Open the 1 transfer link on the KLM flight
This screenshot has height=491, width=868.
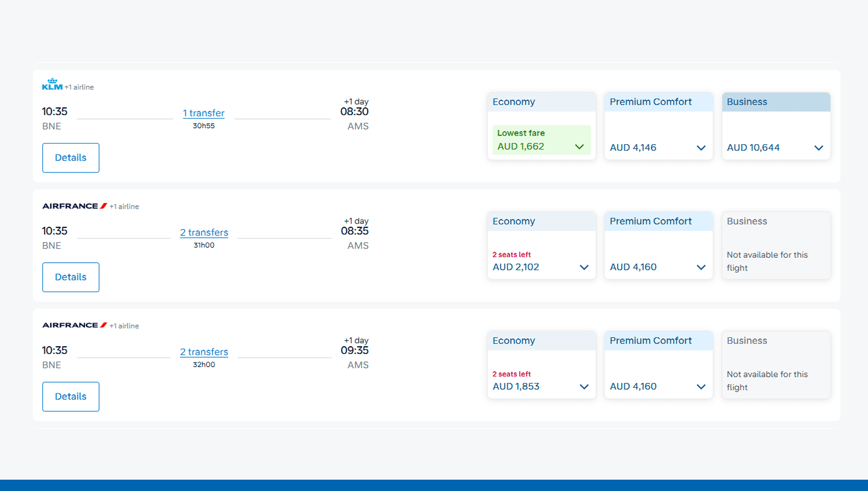(203, 113)
